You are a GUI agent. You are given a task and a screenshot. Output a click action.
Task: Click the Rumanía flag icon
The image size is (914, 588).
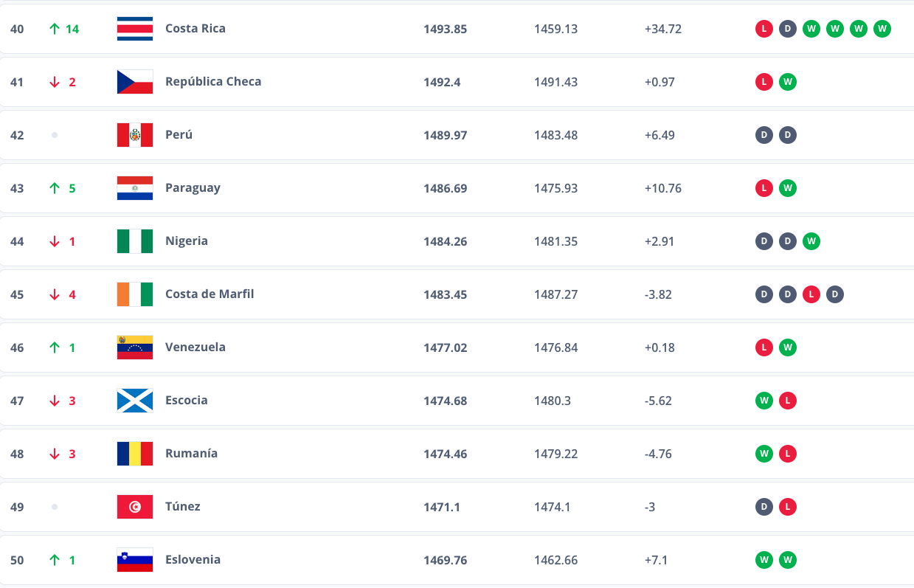135,454
